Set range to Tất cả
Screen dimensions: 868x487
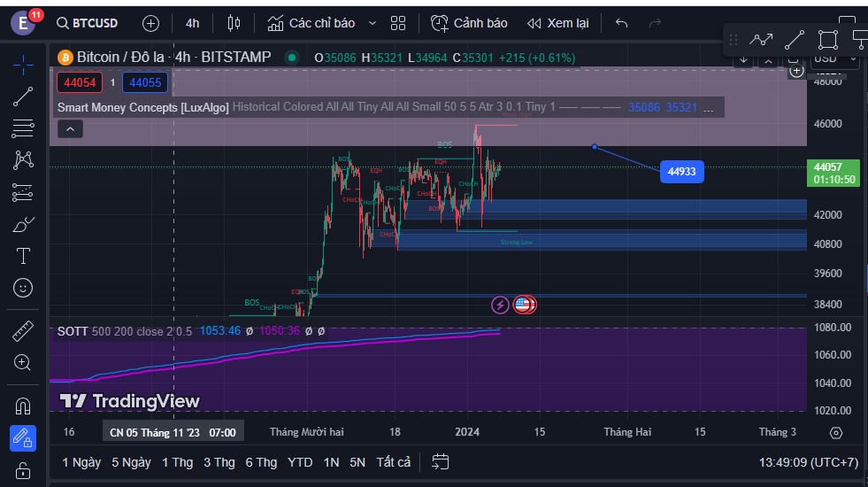pos(394,462)
